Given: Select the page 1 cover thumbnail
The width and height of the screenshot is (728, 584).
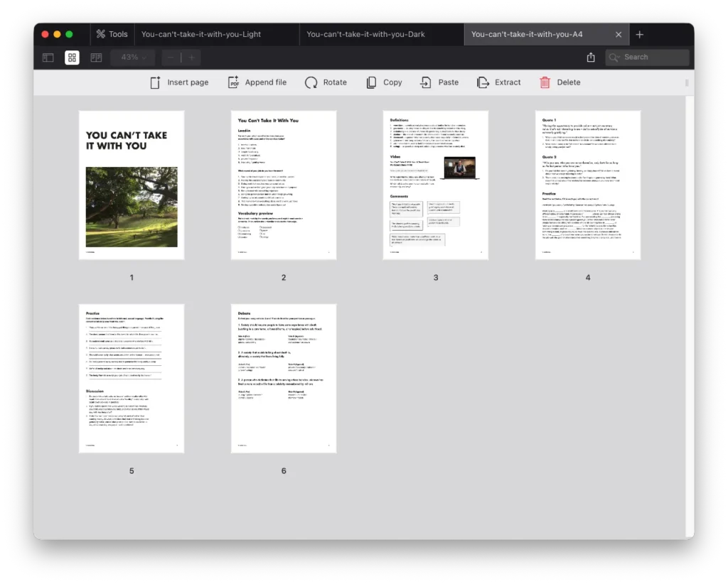Looking at the screenshot, I should (x=132, y=185).
